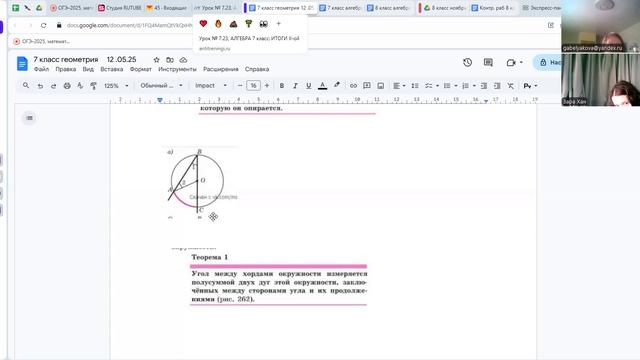Insert a link using chain icon
Screen dimensions: 640x360
[x=353, y=86]
